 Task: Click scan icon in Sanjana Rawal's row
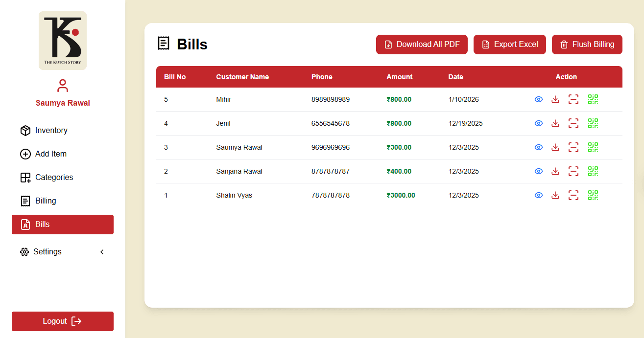point(573,171)
